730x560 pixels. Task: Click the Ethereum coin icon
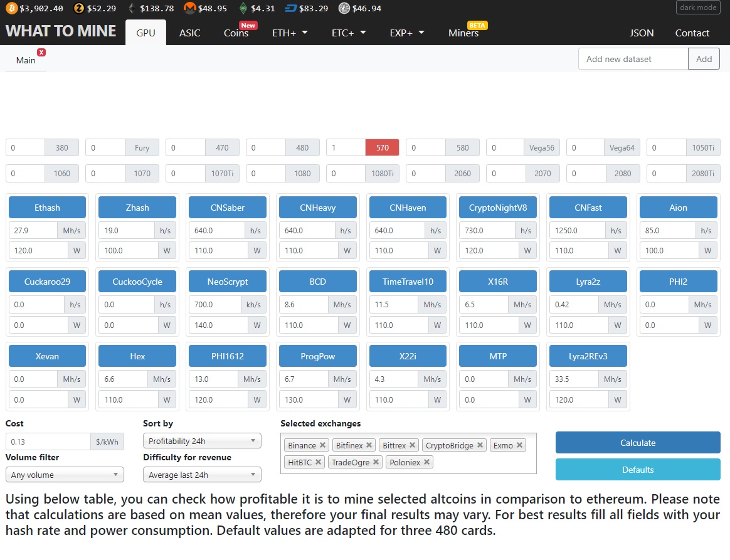131,8
